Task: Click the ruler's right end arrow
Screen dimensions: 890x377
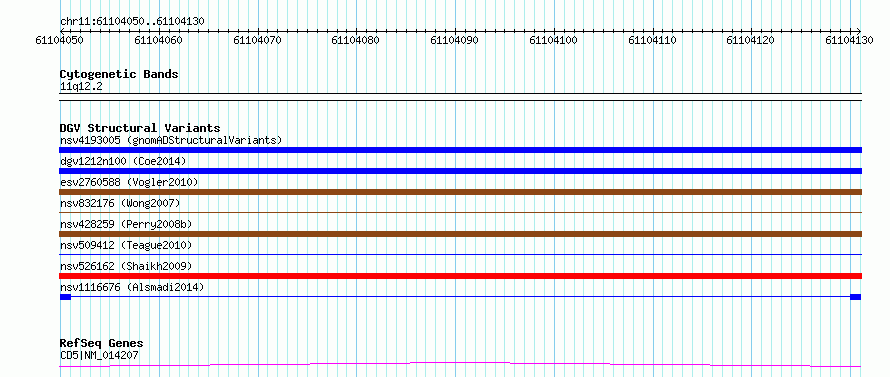Action: click(859, 31)
